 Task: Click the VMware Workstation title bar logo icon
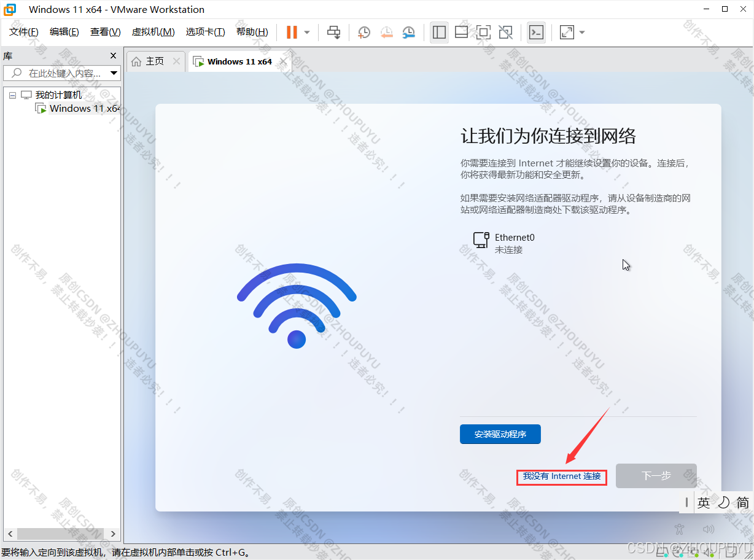click(x=10, y=9)
